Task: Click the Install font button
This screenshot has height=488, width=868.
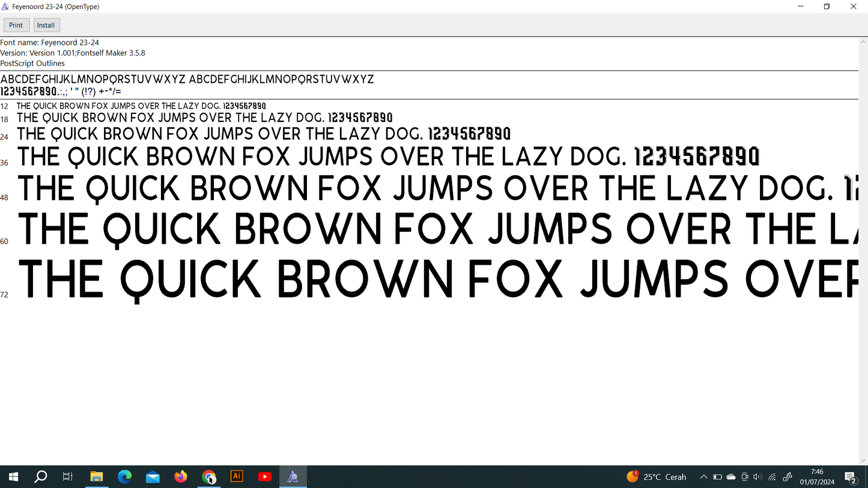Action: tap(46, 25)
